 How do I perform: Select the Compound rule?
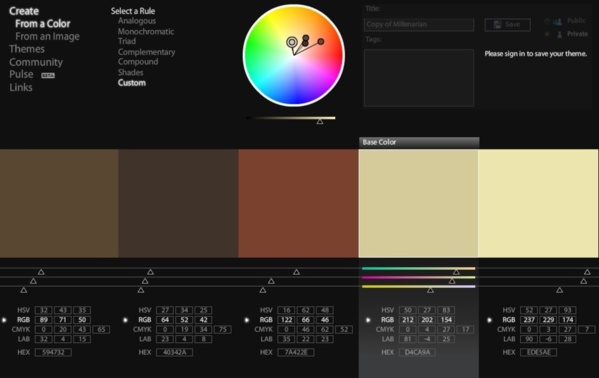point(138,62)
